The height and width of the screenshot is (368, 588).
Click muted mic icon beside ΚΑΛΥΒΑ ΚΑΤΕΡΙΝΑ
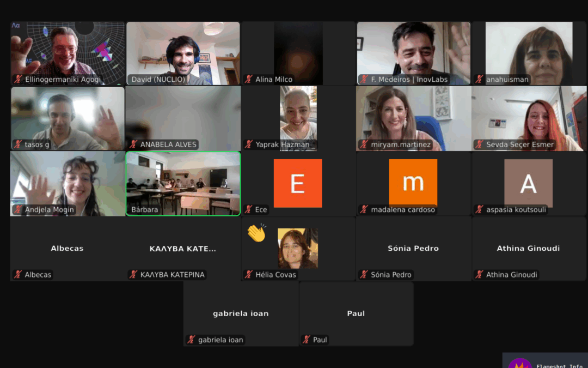(133, 274)
